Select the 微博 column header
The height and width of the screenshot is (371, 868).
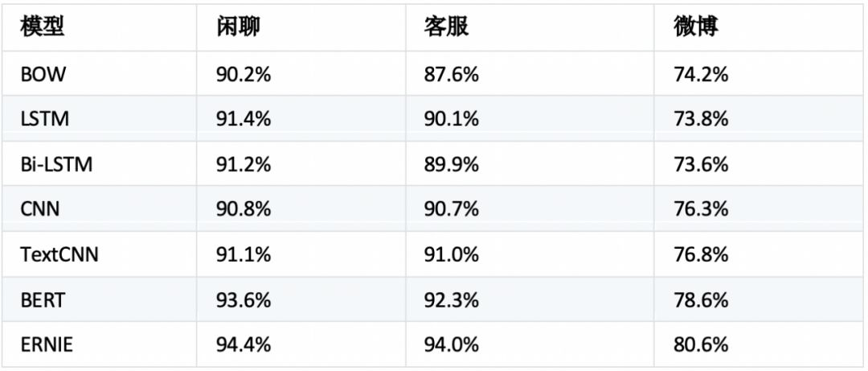pyautogui.click(x=696, y=28)
